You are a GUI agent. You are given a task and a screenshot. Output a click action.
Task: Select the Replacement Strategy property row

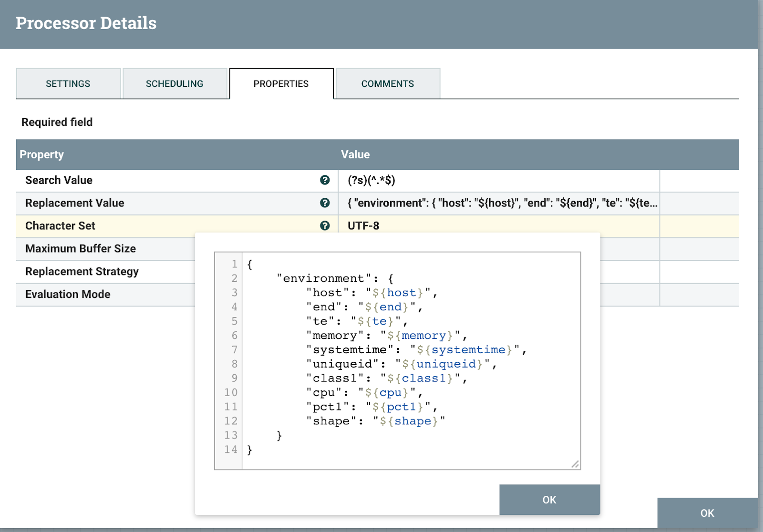[82, 272]
